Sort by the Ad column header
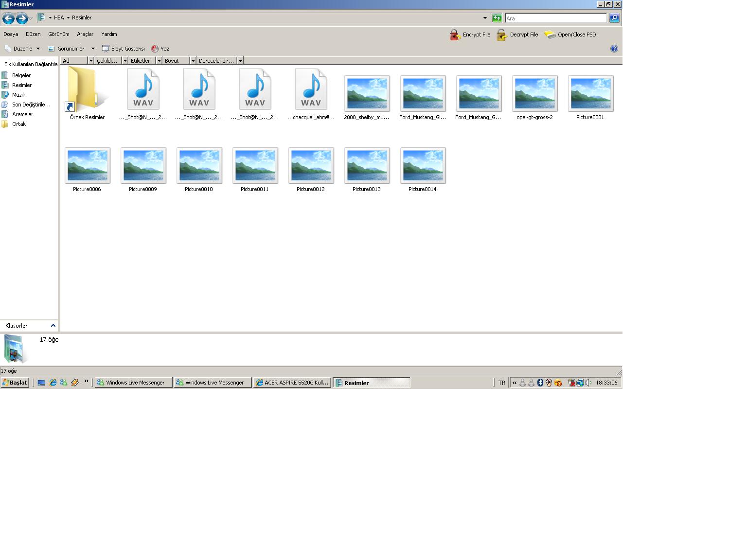The height and width of the screenshot is (560, 747). [x=74, y=61]
